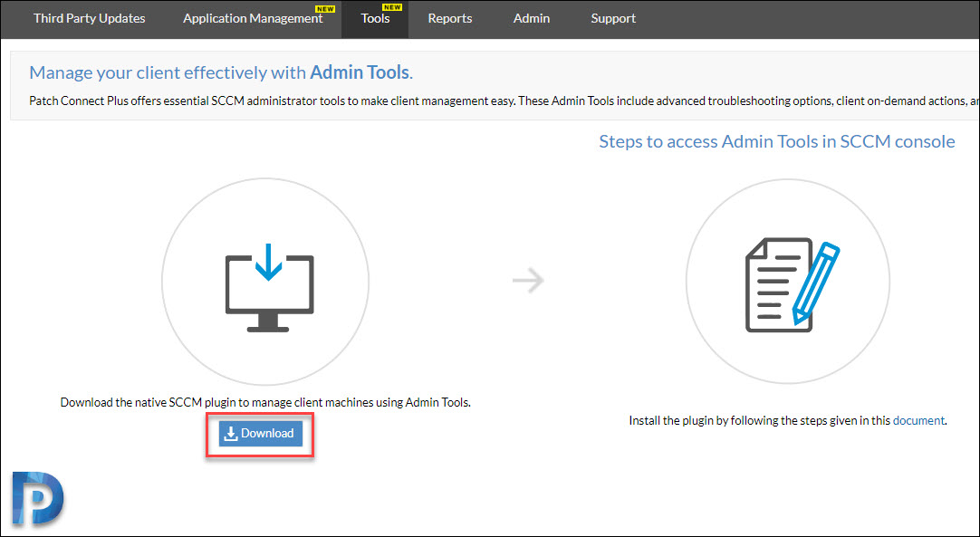Click the 'Download the native SCCM plugin' text

pos(265,403)
